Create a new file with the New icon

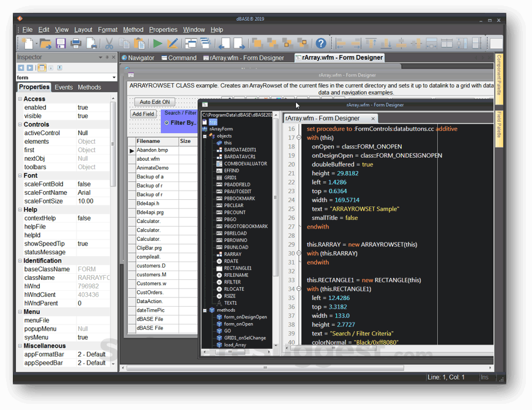coord(29,43)
